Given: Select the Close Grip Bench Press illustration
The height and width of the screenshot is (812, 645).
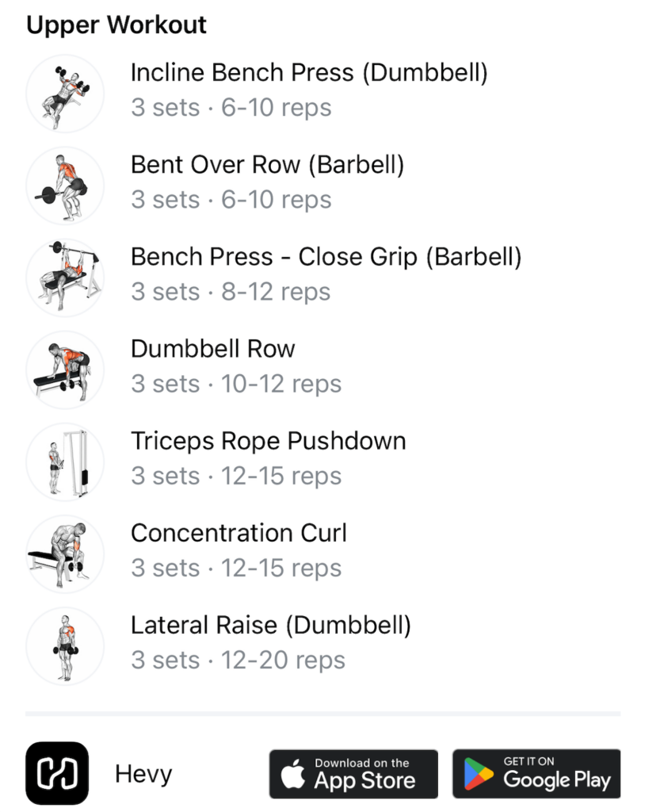Looking at the screenshot, I should click(65, 278).
